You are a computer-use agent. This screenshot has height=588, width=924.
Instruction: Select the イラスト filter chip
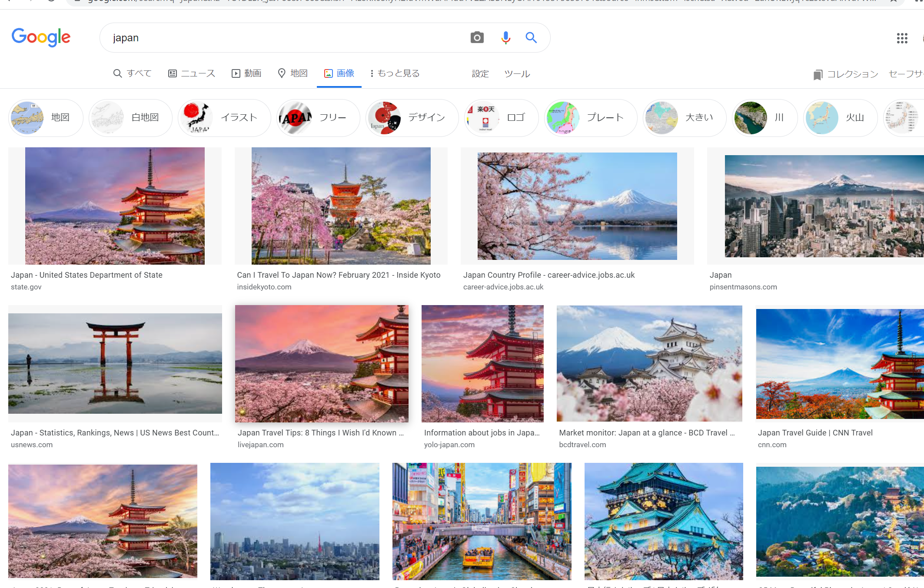(224, 117)
